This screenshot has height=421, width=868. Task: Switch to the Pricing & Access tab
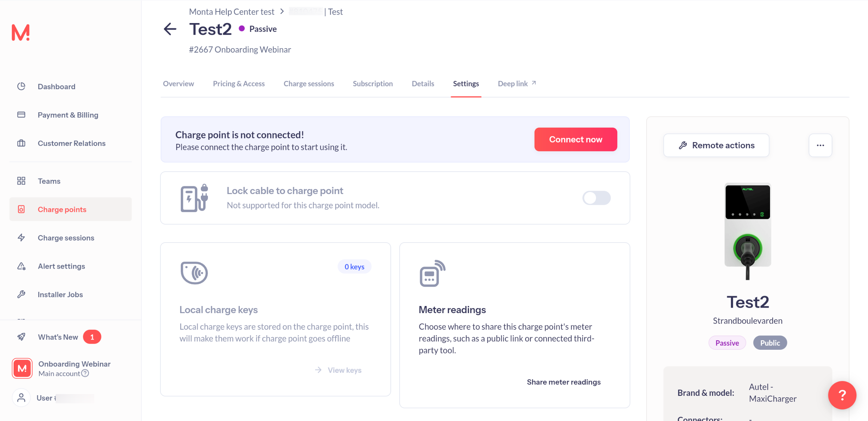click(238, 84)
